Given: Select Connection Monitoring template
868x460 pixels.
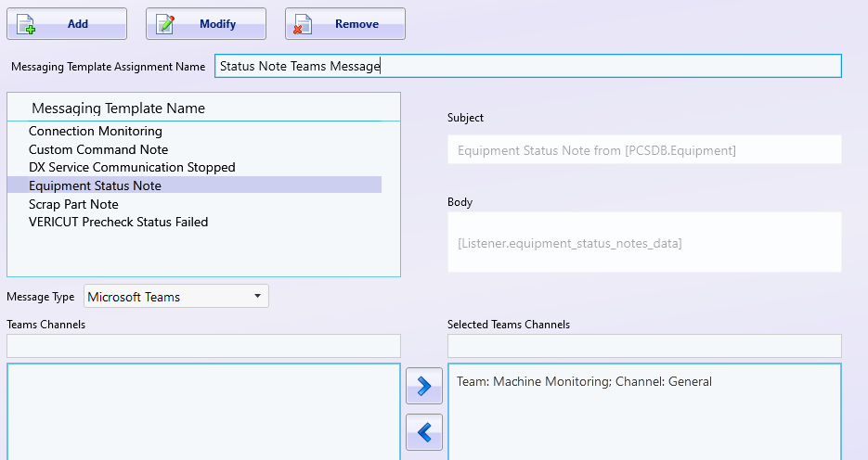Looking at the screenshot, I should click(194, 131).
